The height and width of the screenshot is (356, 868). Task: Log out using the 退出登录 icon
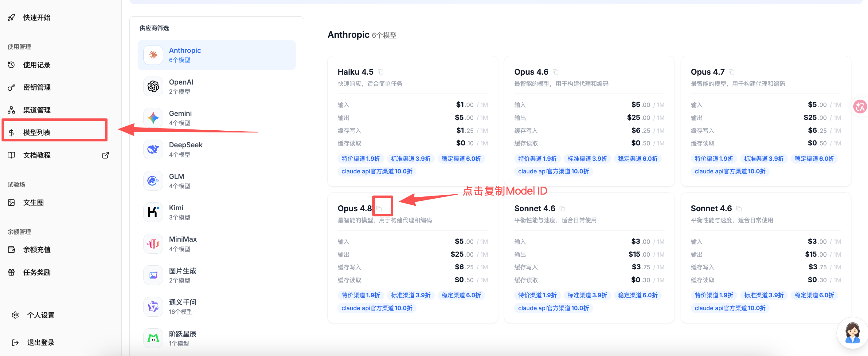(15, 342)
